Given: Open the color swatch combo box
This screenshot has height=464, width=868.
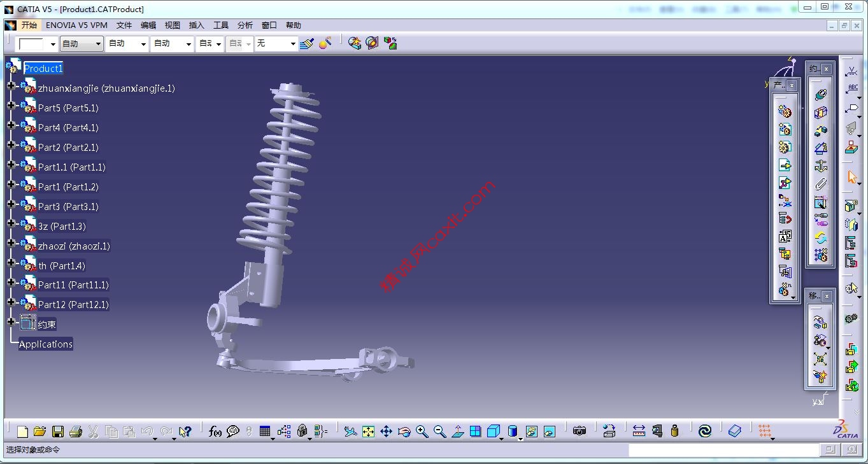Looking at the screenshot, I should coord(36,43).
